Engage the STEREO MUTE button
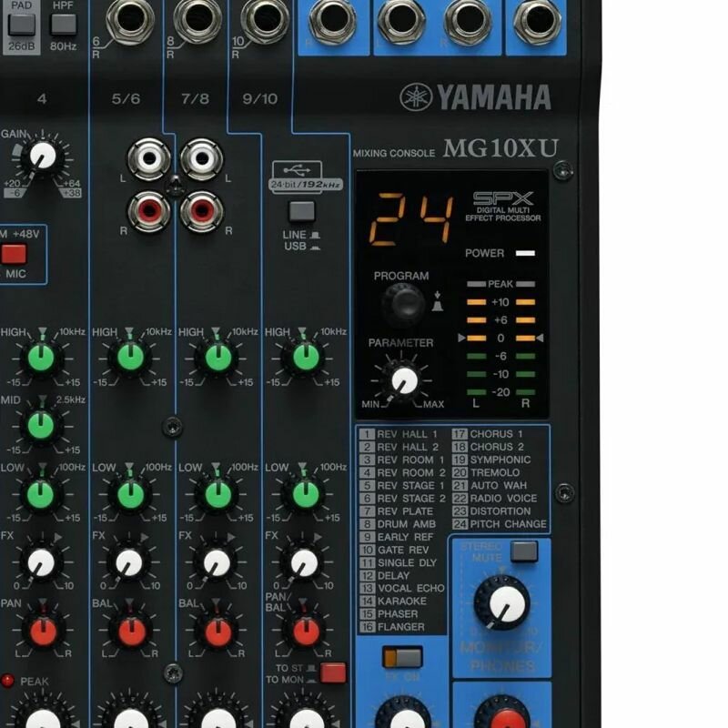This screenshot has height=728, width=728. (x=524, y=551)
